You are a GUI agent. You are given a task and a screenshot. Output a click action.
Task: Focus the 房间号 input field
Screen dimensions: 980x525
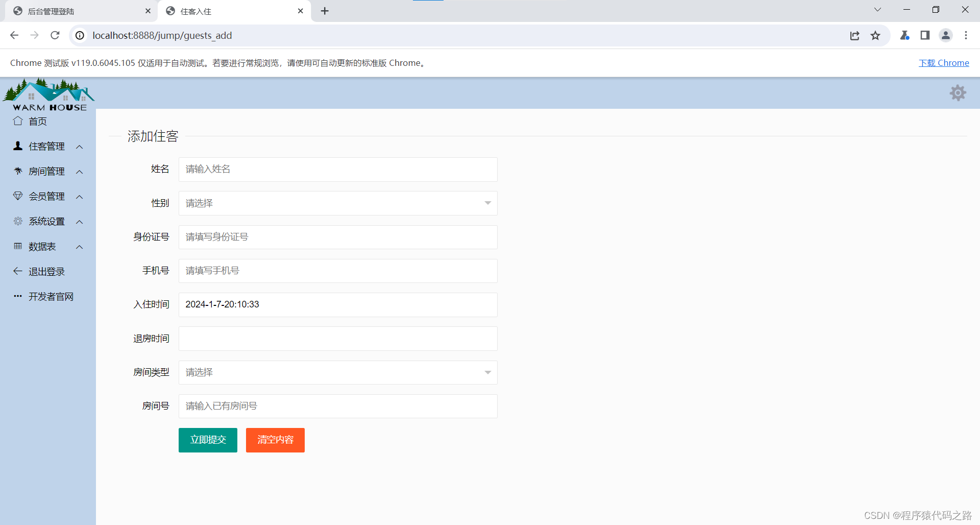pos(338,406)
